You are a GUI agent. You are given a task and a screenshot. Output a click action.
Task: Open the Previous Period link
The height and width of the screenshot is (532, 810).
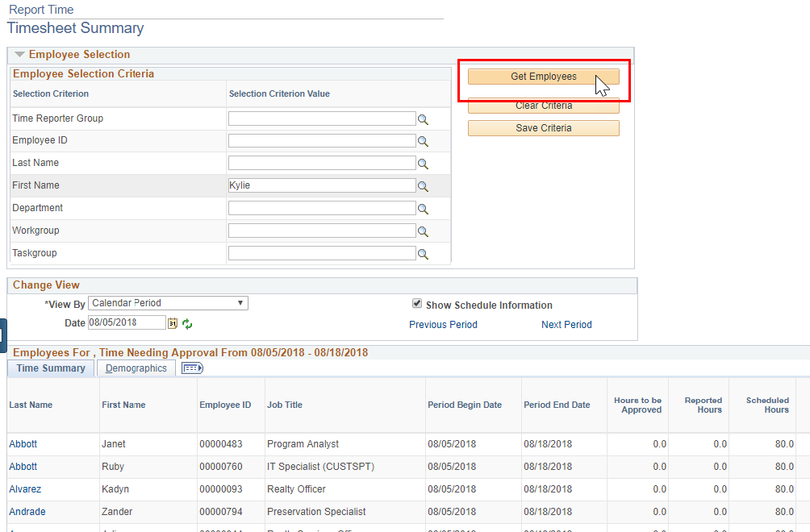(443, 325)
